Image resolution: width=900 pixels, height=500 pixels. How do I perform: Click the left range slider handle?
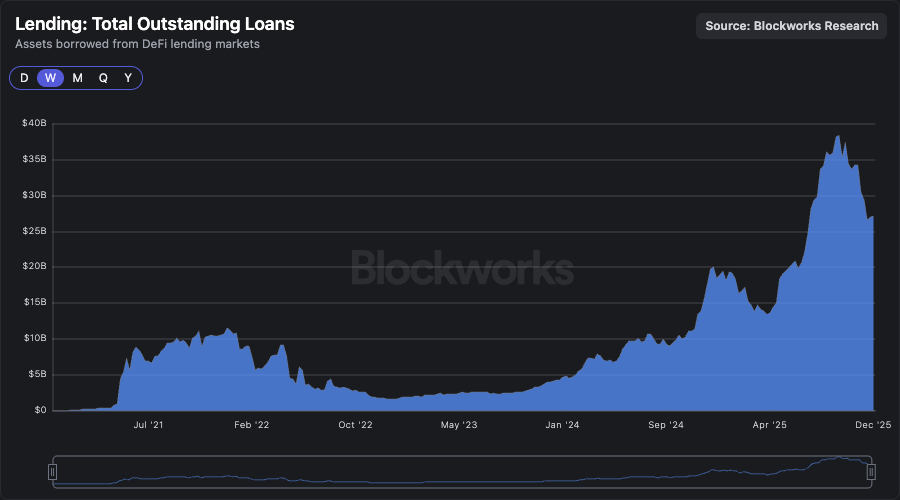[x=54, y=471]
